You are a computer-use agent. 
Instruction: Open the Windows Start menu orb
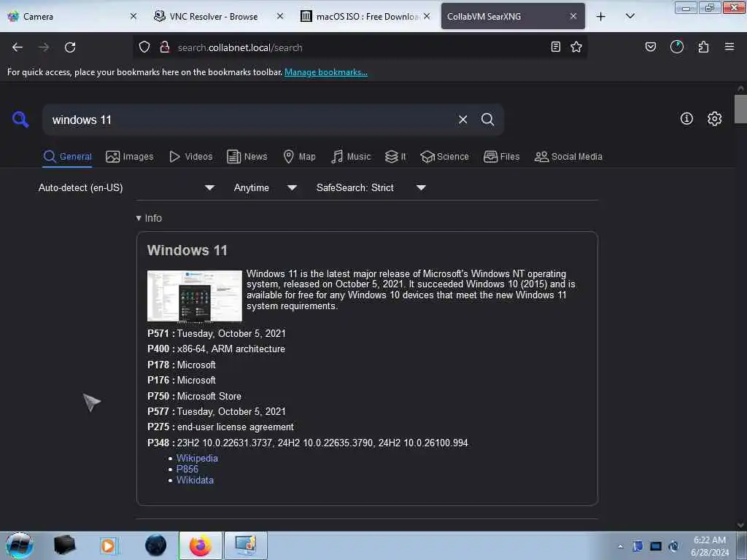[x=20, y=545]
